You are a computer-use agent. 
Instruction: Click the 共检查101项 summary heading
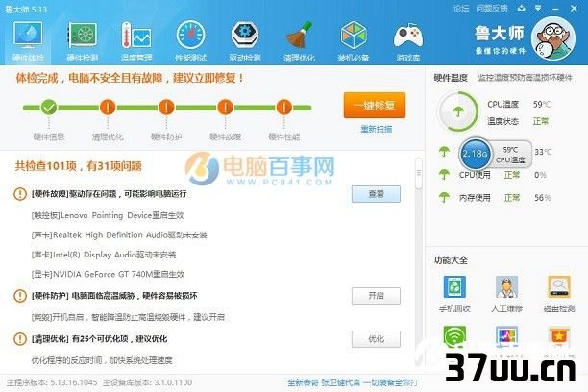coord(79,166)
